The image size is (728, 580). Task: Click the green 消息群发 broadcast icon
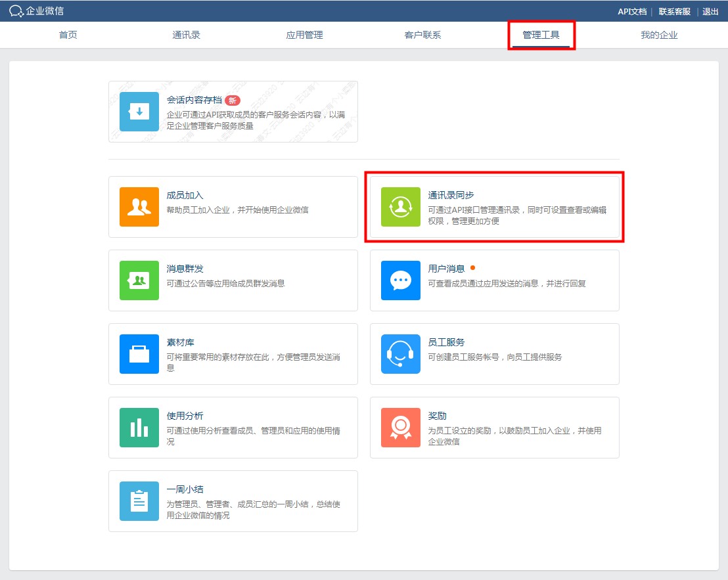pyautogui.click(x=139, y=280)
